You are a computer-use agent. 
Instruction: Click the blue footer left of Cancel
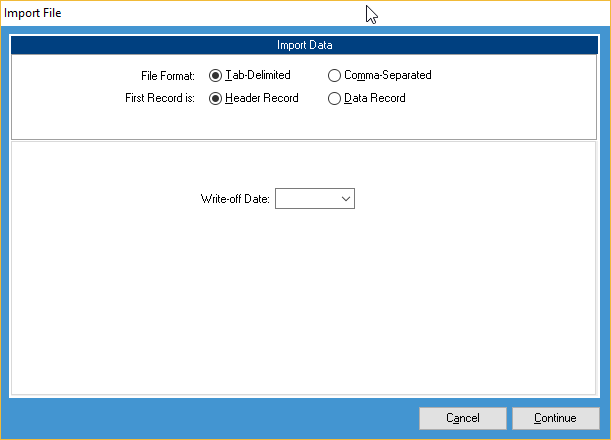pos(200,418)
